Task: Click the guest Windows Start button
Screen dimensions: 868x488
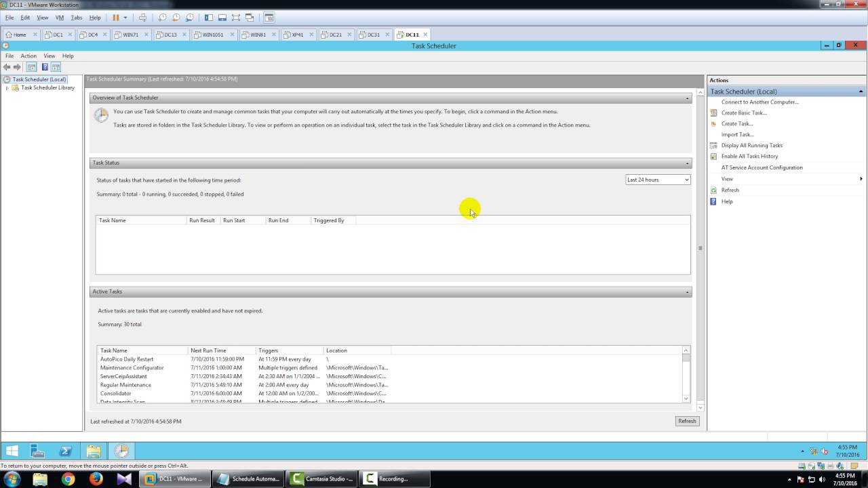Action: tap(12, 451)
